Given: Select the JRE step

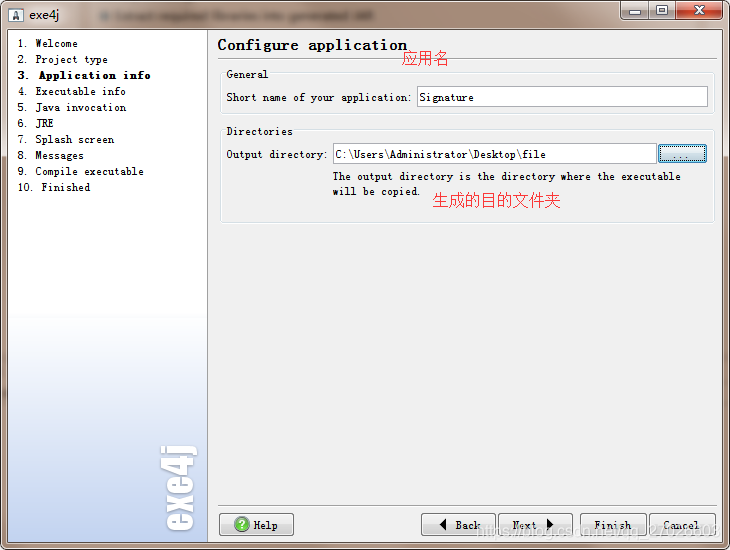Looking at the screenshot, I should (35, 123).
